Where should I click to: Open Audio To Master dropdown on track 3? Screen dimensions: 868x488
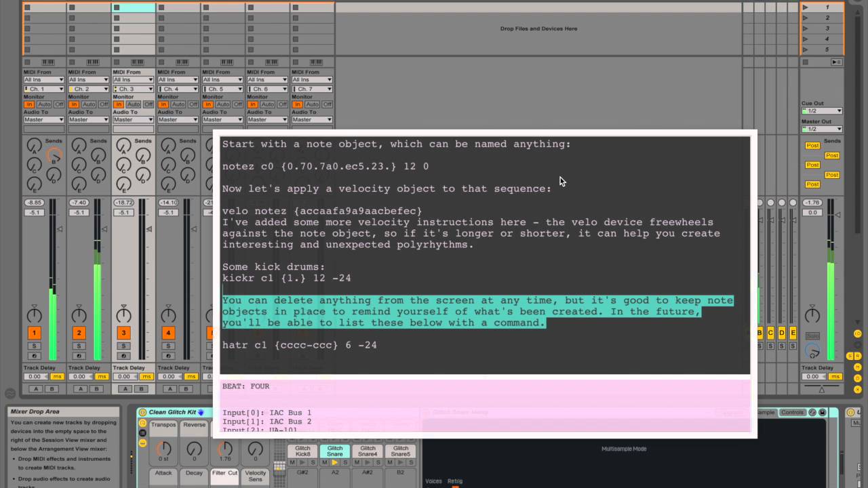click(134, 120)
